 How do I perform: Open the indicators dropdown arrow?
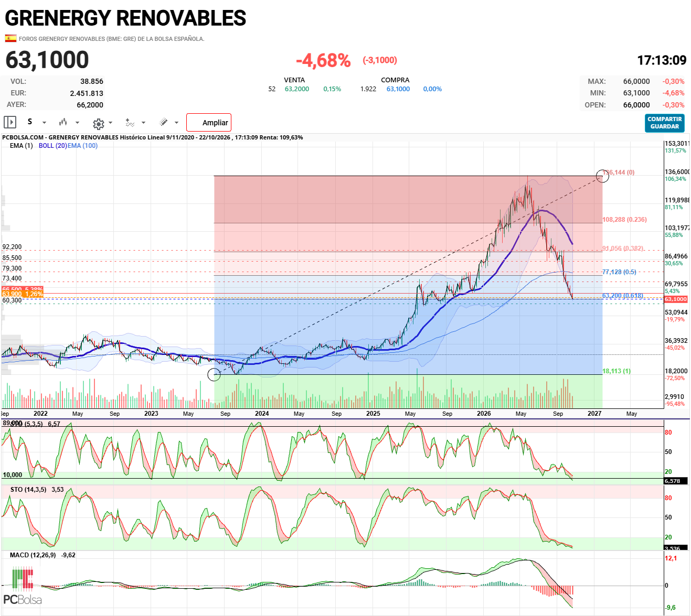pyautogui.click(x=143, y=123)
